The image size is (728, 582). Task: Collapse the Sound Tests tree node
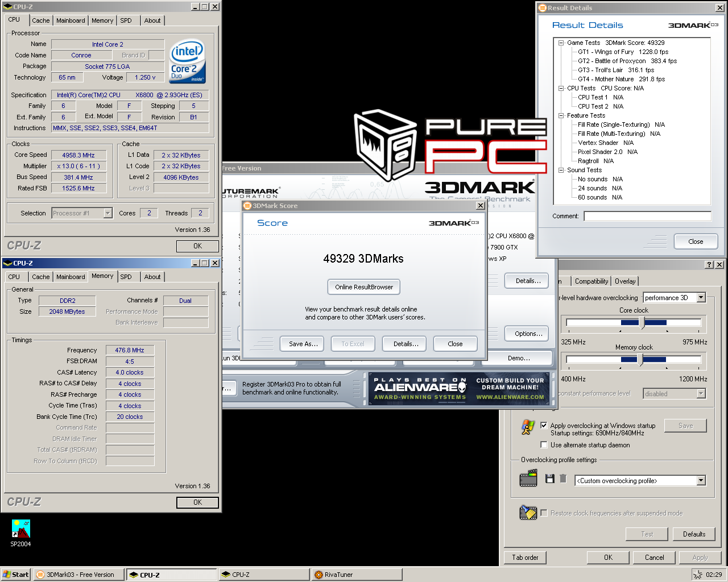[x=561, y=170]
